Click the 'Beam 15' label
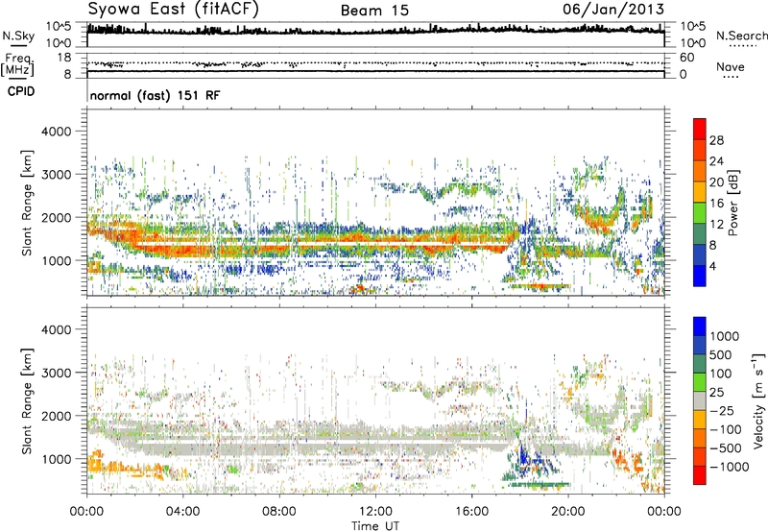This screenshot has height=532, width=768. 374,11
